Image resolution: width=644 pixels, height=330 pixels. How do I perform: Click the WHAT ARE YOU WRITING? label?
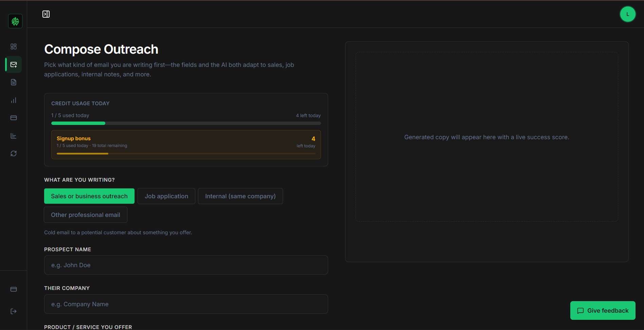[79, 180]
